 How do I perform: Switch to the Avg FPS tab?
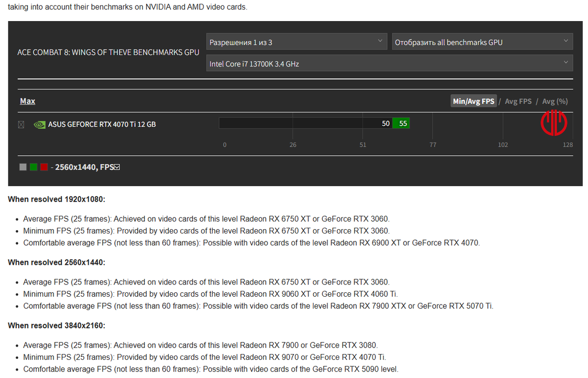coord(518,101)
